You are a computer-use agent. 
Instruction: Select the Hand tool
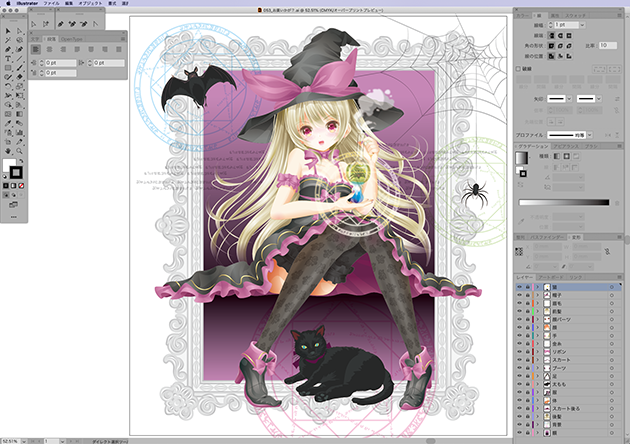[8, 151]
